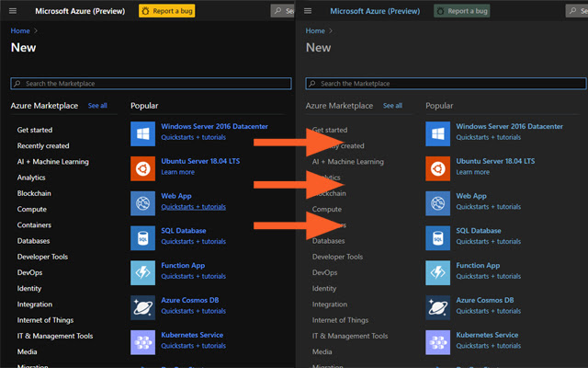Open Kubernetes Service link, left panel

(192, 335)
